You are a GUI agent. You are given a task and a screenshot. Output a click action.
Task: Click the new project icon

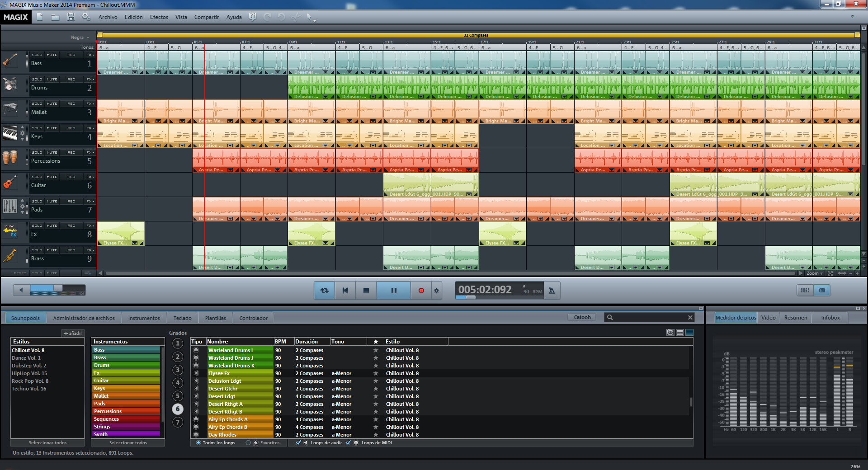(40, 17)
